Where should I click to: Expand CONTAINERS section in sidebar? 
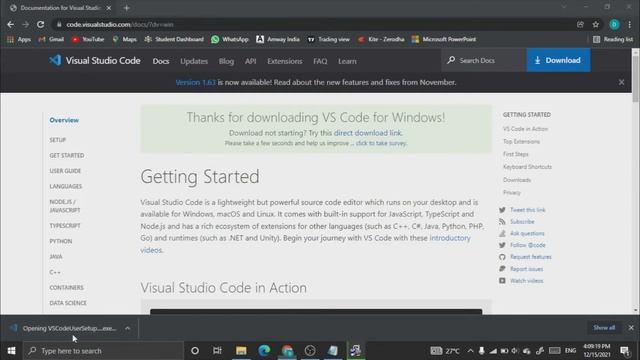coord(67,288)
